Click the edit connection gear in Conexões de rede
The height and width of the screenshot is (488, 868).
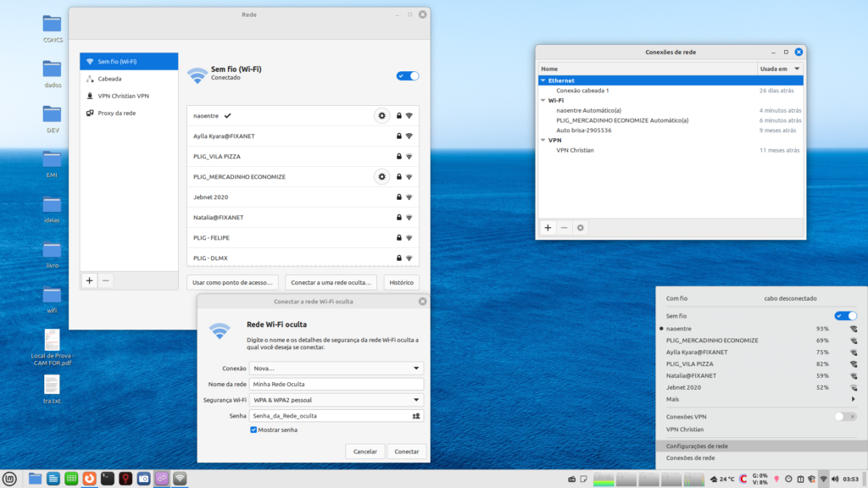(x=581, y=228)
